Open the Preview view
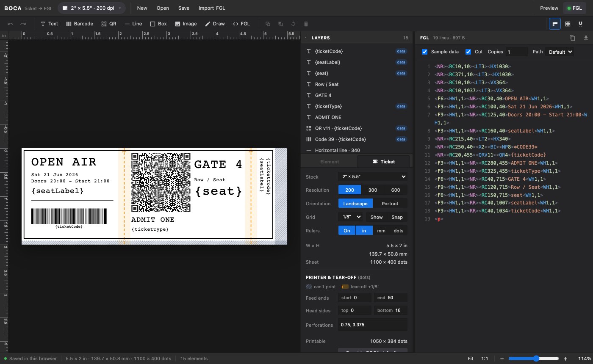Screen dimensions: 593x364 (x=549, y=8)
